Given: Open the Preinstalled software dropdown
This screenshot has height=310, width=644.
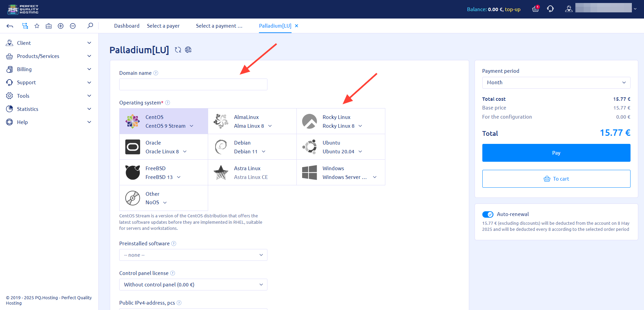Looking at the screenshot, I should tap(193, 255).
